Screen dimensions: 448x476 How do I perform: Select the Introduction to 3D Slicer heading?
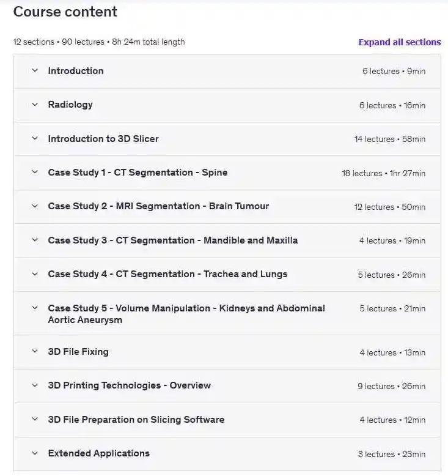103,139
